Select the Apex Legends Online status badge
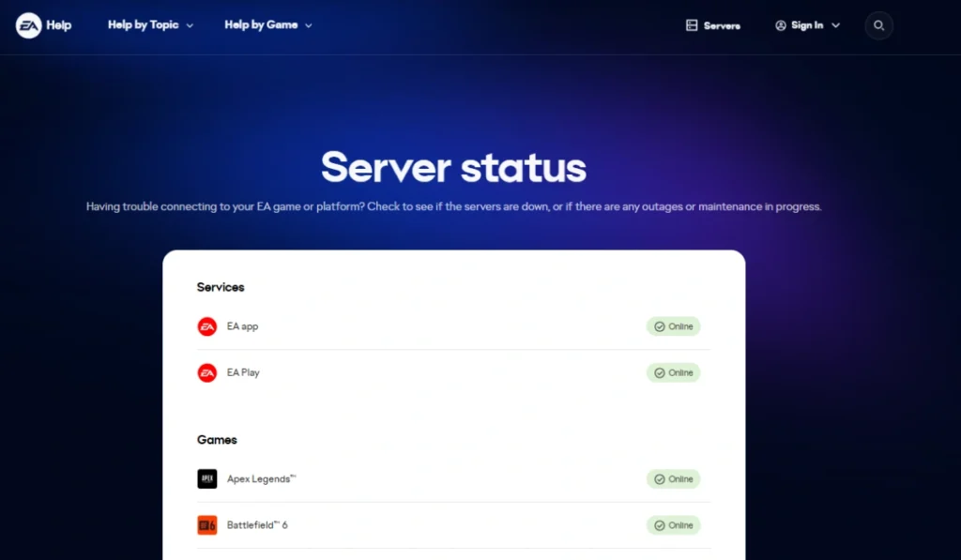Screen dimensions: 961x560 (x=674, y=479)
